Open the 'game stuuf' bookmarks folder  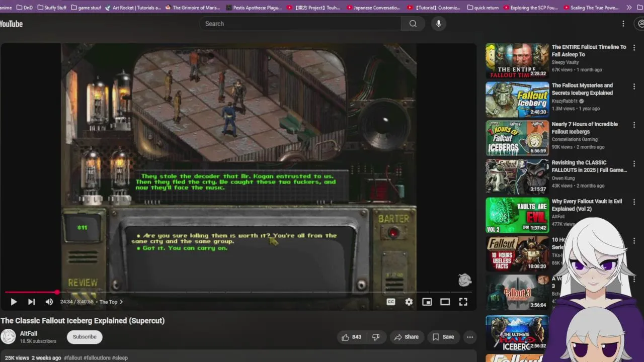(x=86, y=8)
